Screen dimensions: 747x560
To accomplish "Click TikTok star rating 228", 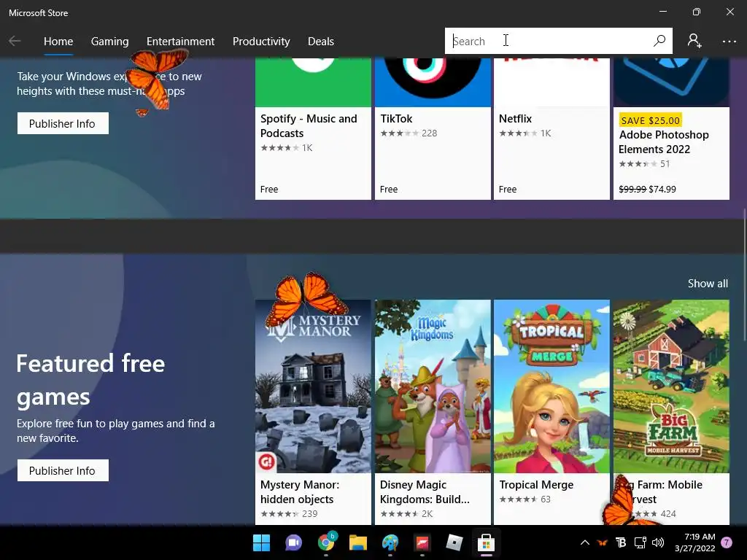I will [409, 133].
